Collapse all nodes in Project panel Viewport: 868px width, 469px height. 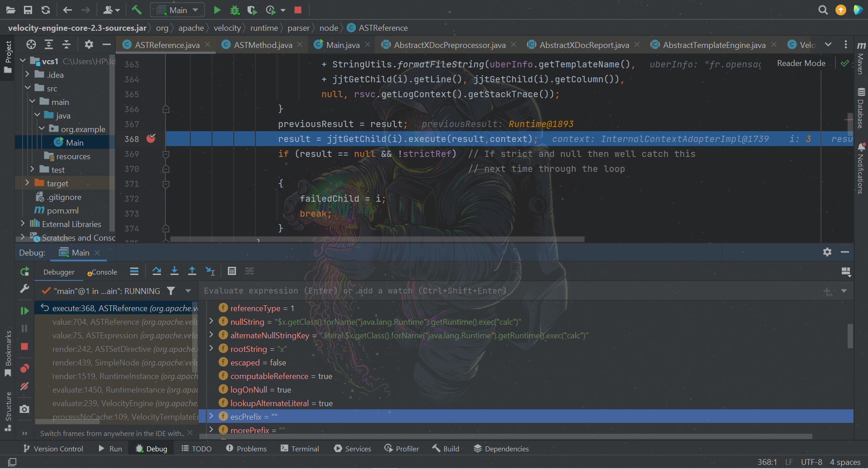[66, 44]
